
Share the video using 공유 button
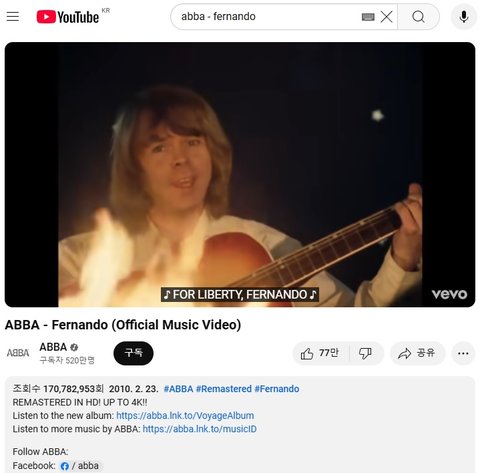417,353
